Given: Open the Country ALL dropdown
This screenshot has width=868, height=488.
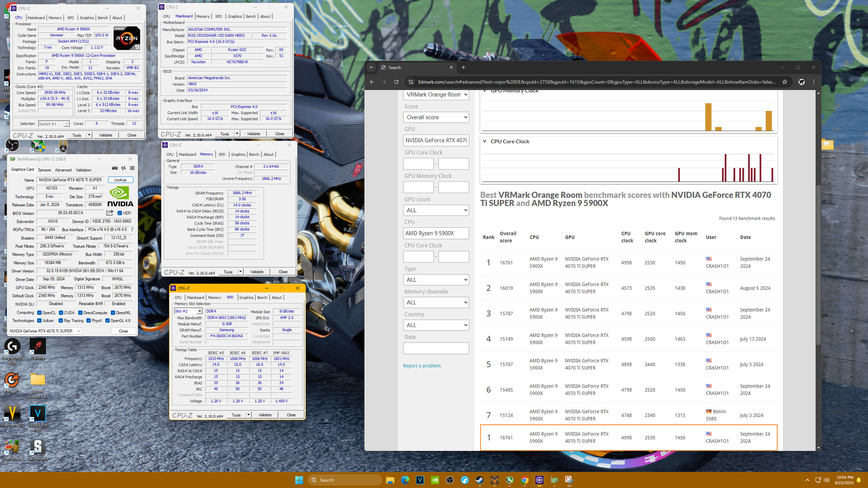Looking at the screenshot, I should coord(436,325).
